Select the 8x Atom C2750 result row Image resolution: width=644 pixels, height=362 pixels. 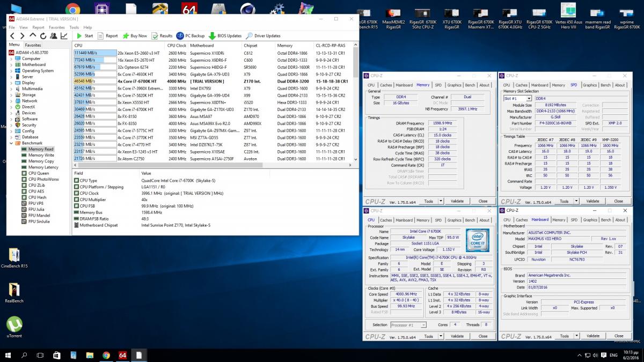click(x=213, y=158)
